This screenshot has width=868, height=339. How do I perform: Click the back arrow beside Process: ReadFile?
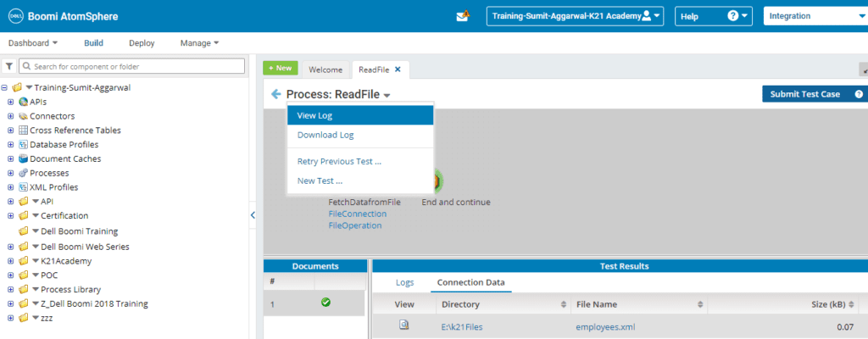275,94
